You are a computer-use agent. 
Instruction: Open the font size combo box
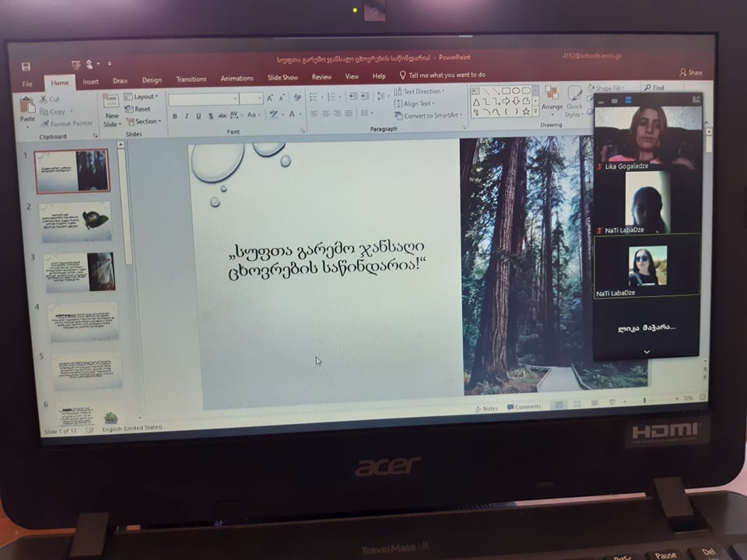tap(251, 99)
